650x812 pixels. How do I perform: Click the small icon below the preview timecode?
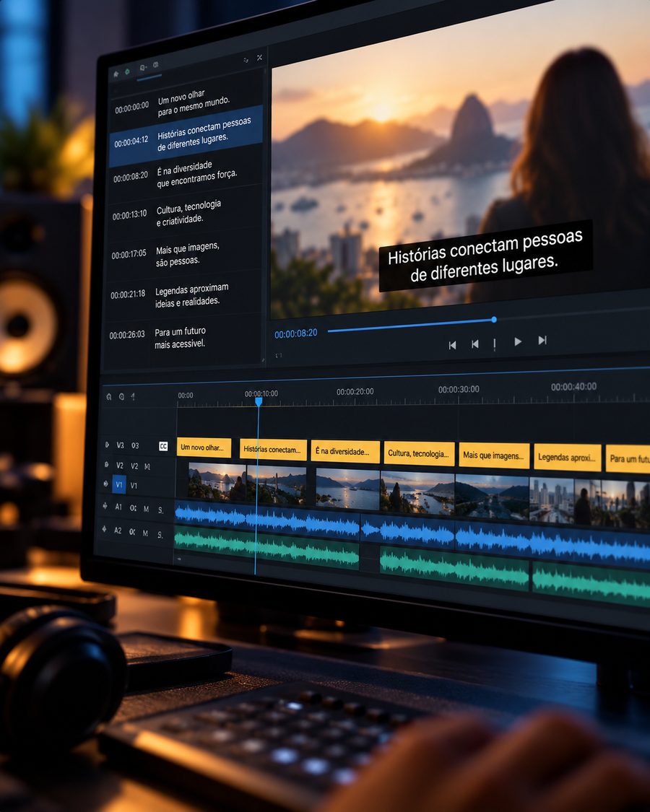279,355
